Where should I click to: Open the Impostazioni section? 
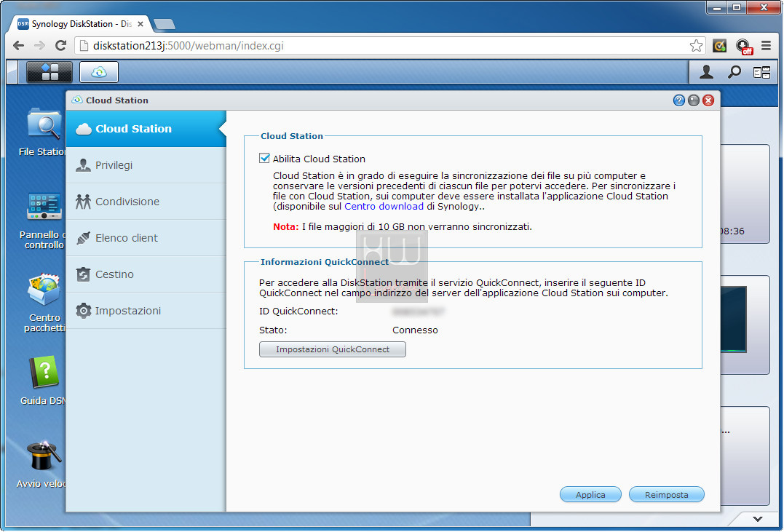coord(146,311)
